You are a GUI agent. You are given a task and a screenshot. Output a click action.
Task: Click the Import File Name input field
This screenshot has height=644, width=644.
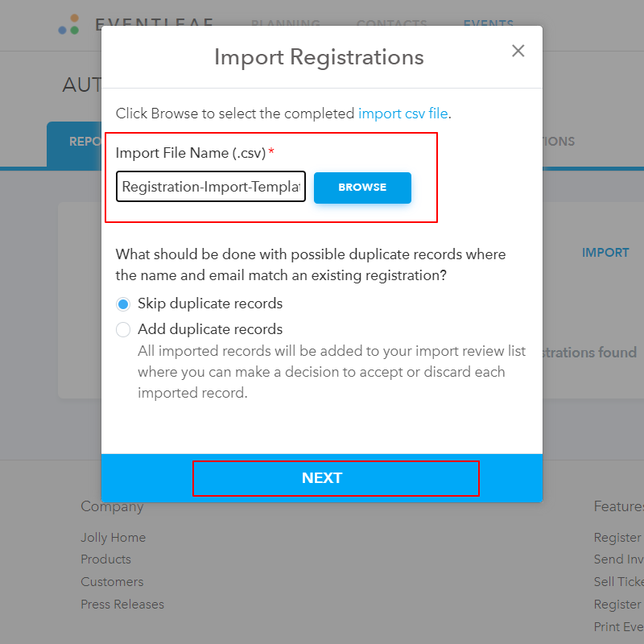click(210, 187)
